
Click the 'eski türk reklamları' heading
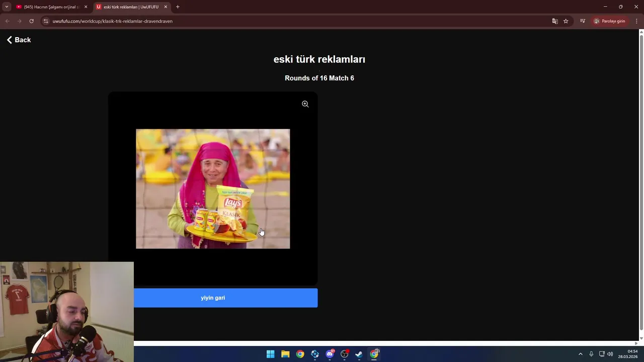coord(319,59)
